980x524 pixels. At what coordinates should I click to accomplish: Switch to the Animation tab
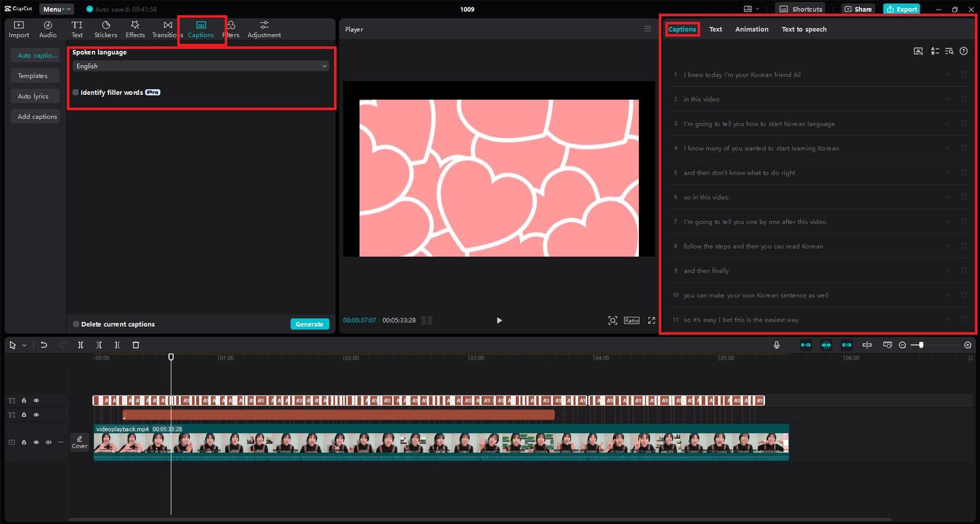pos(752,29)
